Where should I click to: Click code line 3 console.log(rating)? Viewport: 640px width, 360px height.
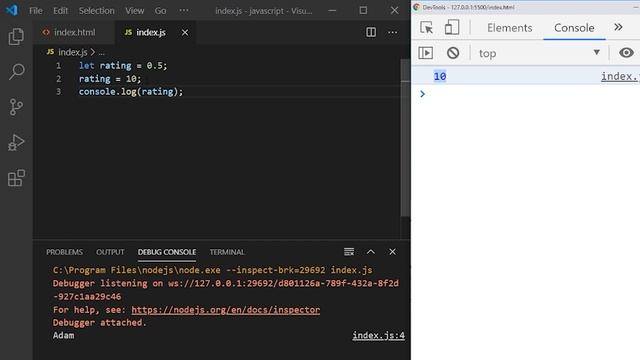coord(131,92)
